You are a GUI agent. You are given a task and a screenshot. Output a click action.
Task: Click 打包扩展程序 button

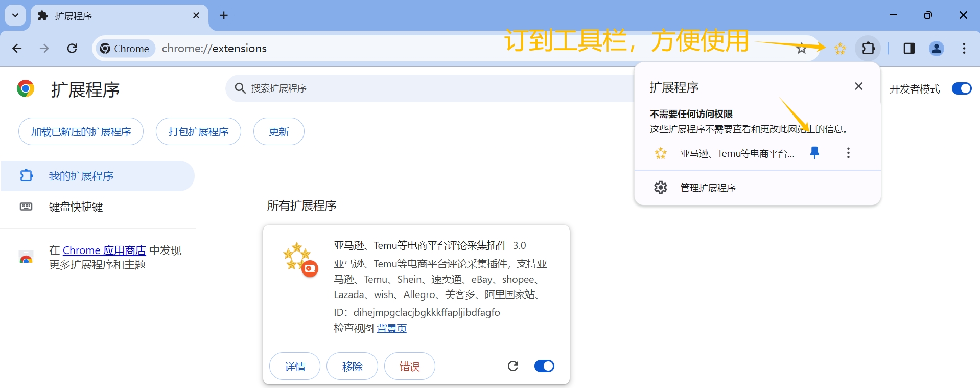tap(198, 132)
